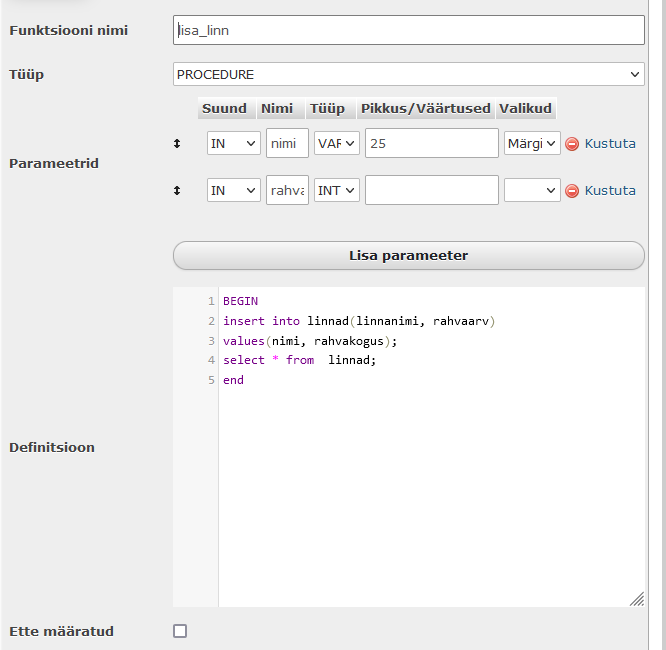Screen dimensions: 666x650
Task: Open the Tüüp PROCEDURE dropdown
Action: 409,74
